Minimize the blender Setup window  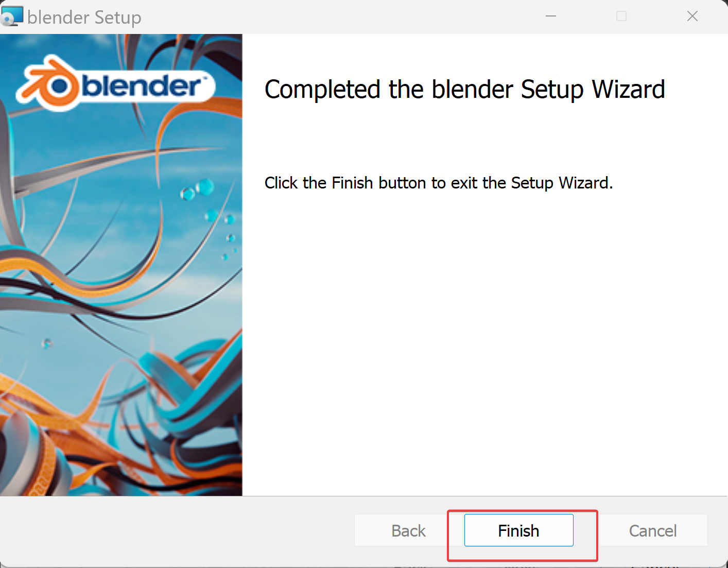[x=551, y=16]
